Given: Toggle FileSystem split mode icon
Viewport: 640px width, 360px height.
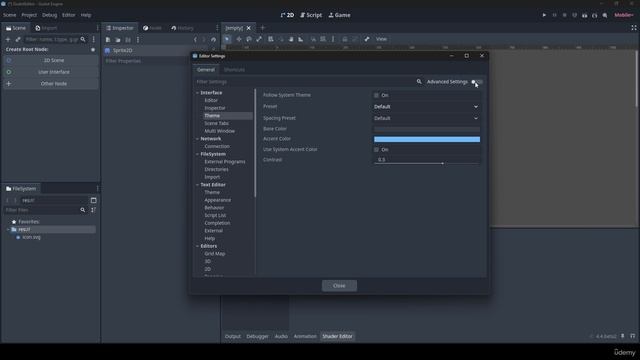Looking at the screenshot, I should point(93,200).
